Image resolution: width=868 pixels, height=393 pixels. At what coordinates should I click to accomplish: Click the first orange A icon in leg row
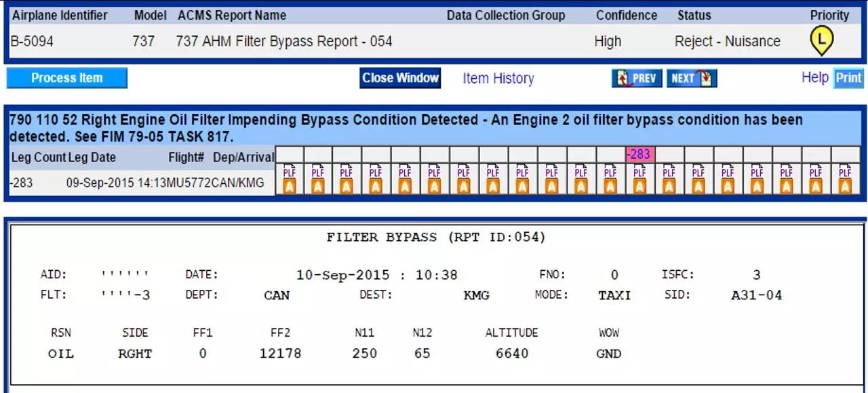[x=289, y=187]
